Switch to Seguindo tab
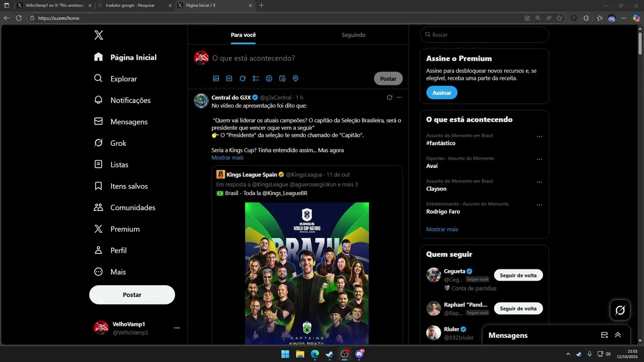644x362 pixels. 353,35
